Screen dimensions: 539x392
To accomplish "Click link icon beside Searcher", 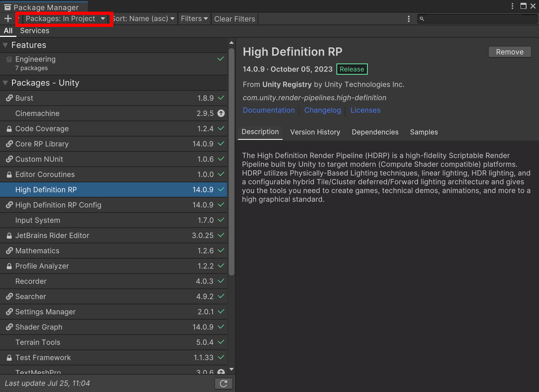I will point(9,296).
